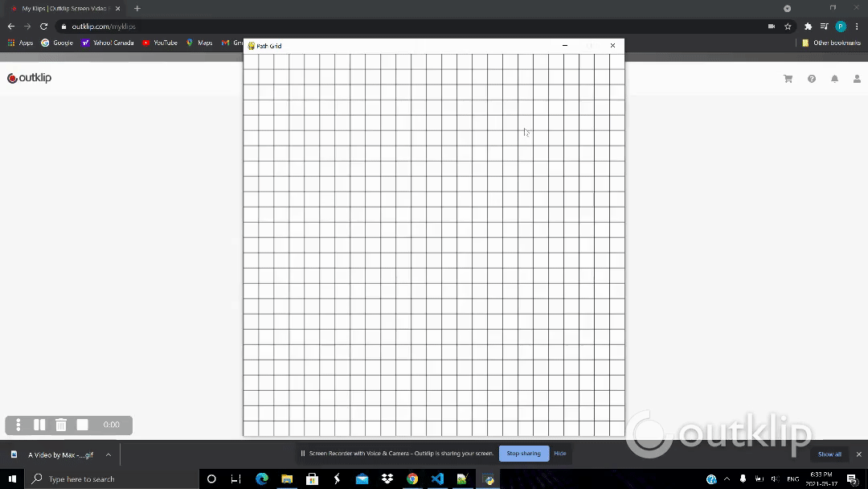Open the Apps menu in the bookmarks bar
Image resolution: width=868 pixels, height=489 pixels.
click(20, 42)
